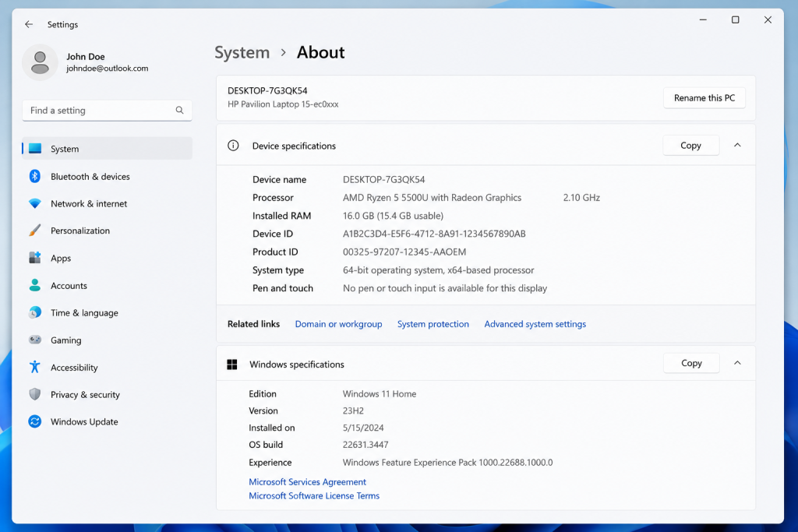
Task: Go to Bluetooth & devices settings
Action: pos(90,177)
